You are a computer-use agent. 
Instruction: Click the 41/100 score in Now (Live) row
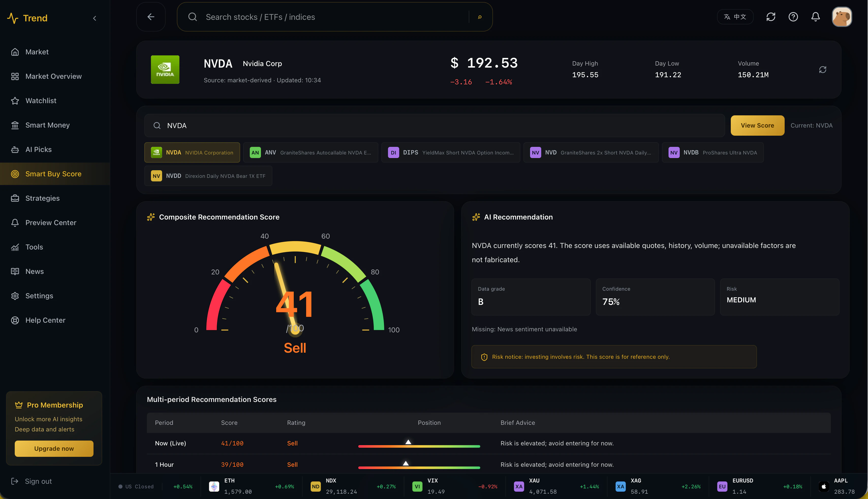(232, 443)
